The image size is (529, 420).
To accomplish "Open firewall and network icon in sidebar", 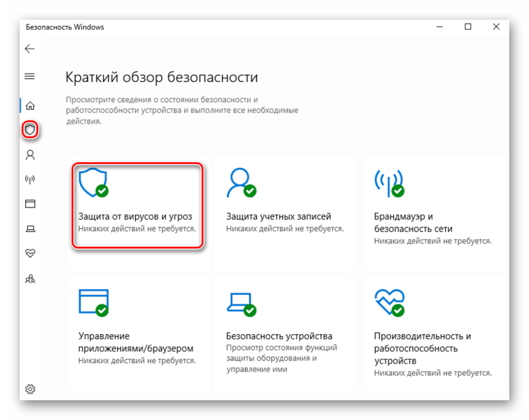I will (30, 179).
